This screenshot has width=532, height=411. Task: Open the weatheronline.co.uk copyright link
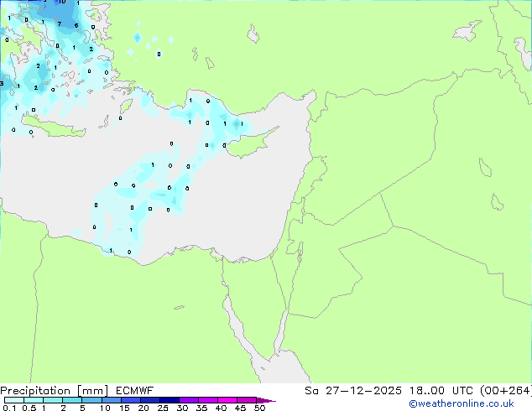click(462, 403)
